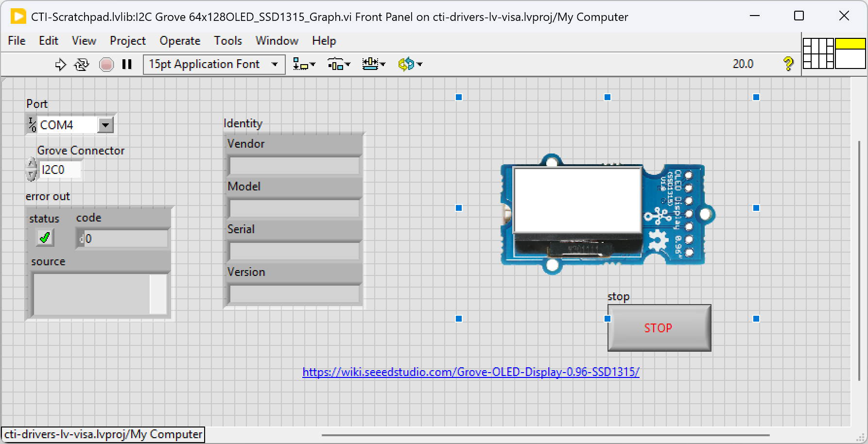Click the Grove Connector increment arrow
The width and height of the screenshot is (868, 444).
click(x=32, y=164)
